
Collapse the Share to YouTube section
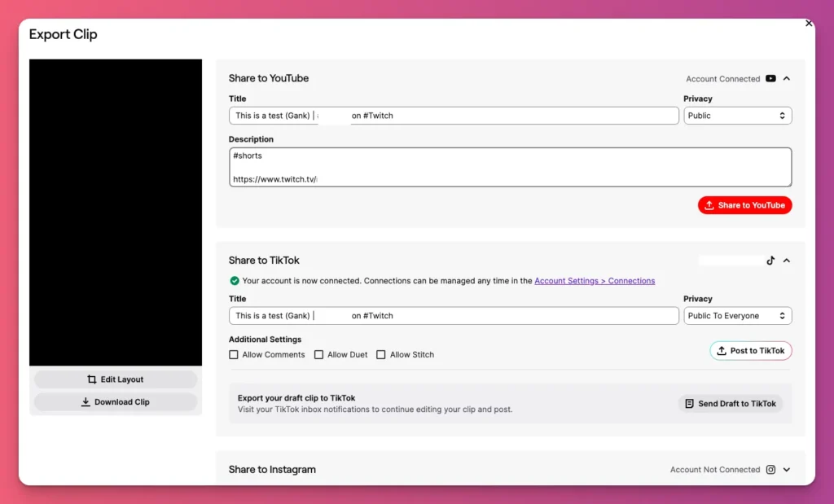pyautogui.click(x=785, y=78)
